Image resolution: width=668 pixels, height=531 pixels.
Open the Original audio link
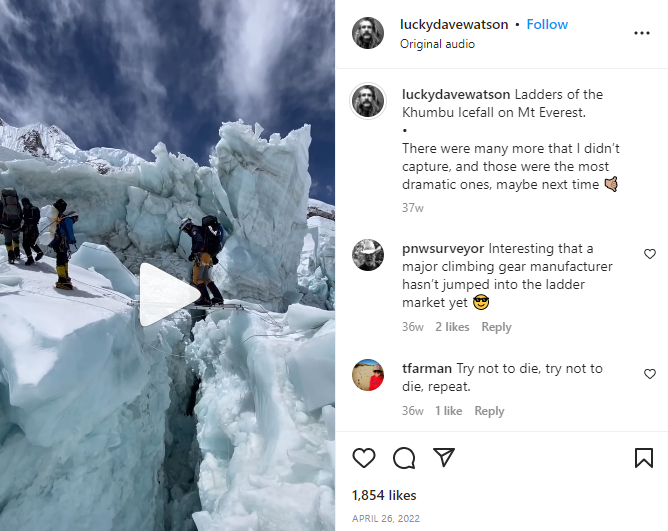pos(437,44)
